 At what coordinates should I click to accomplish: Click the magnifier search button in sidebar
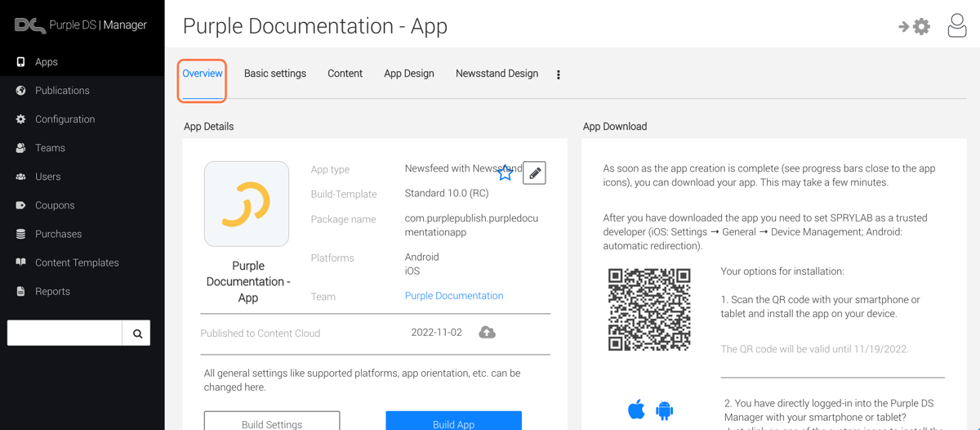[136, 333]
